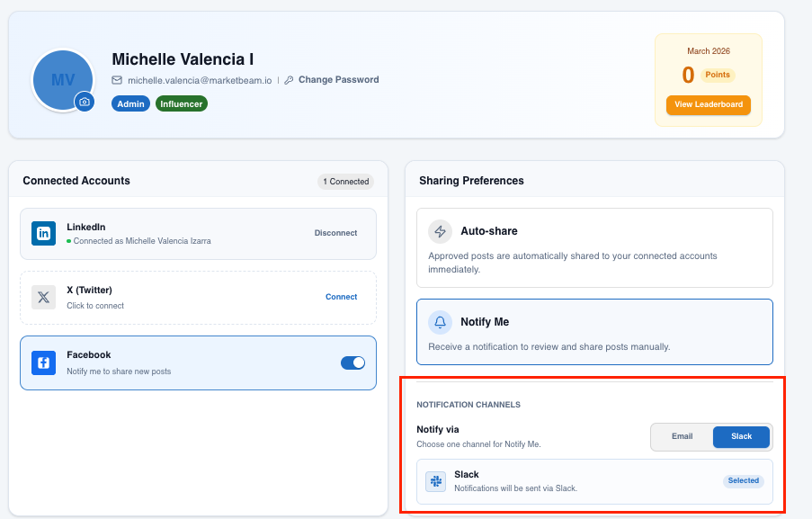Click the LinkedIn logo icon

coord(43,234)
